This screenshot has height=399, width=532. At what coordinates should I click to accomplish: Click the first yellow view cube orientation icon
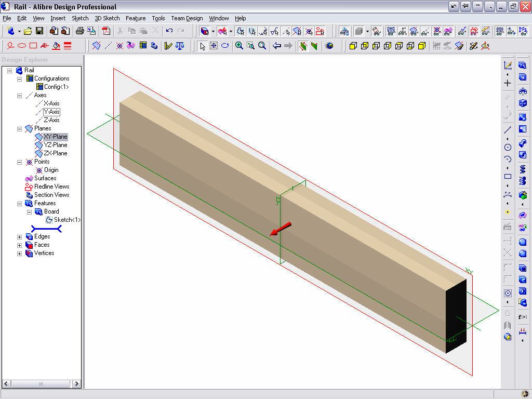(x=354, y=46)
